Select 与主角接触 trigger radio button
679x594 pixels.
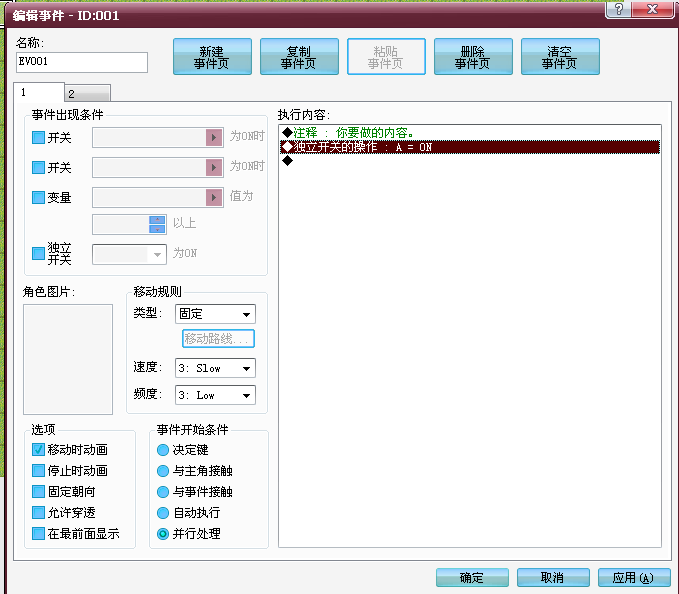[x=163, y=471]
